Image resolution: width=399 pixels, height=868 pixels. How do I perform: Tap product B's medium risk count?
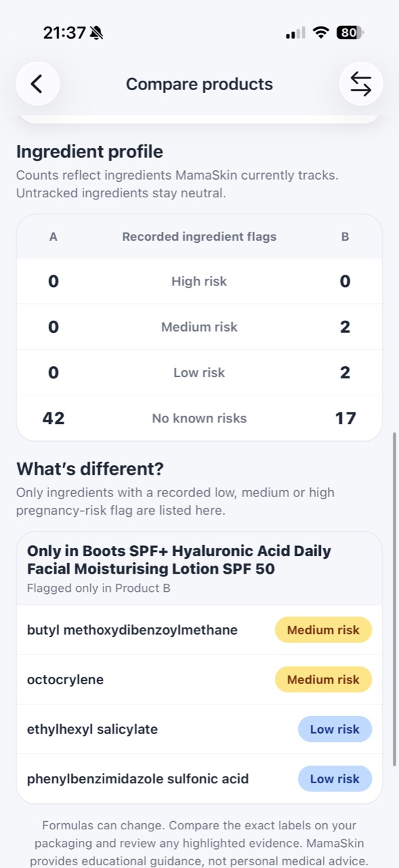[345, 327]
